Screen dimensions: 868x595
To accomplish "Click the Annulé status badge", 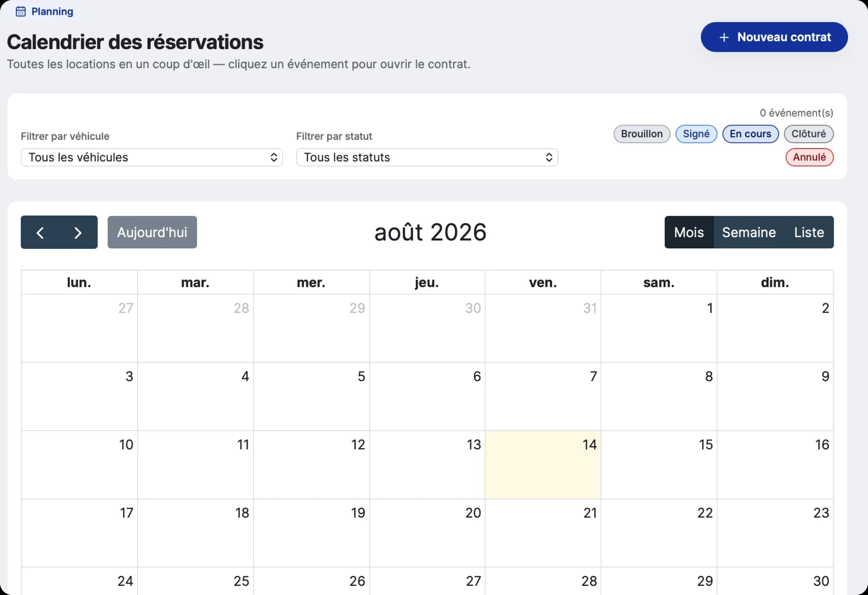I will point(809,157).
